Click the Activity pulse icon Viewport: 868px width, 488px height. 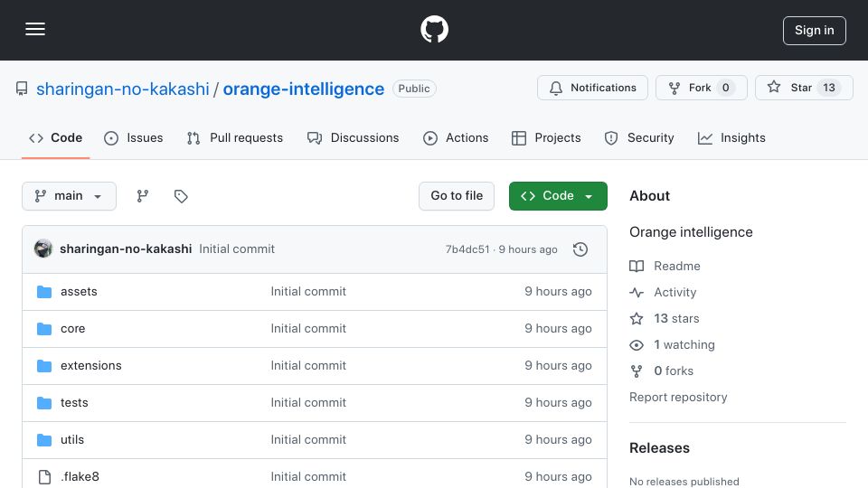637,292
